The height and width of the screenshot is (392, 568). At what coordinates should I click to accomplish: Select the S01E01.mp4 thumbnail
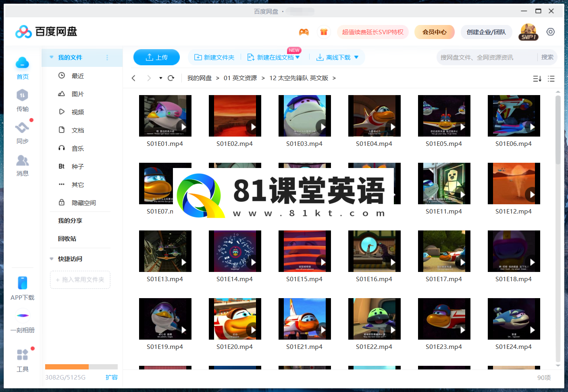pyautogui.click(x=165, y=116)
